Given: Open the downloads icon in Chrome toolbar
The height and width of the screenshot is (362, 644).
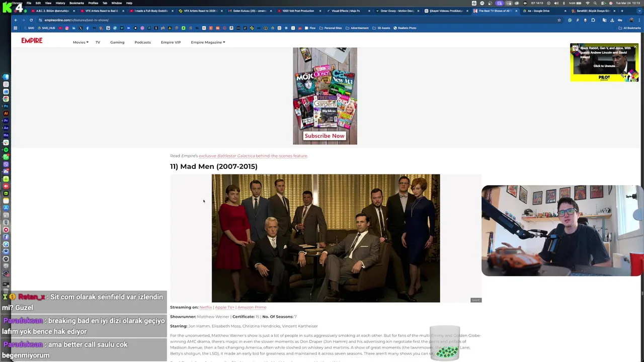Looking at the screenshot, I should [x=612, y=20].
